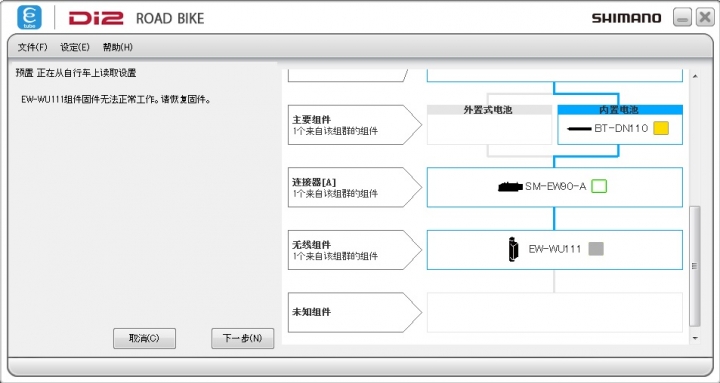Click the Di2 ROAD BIKE logo
This screenshot has height=383, width=720.
(136, 18)
